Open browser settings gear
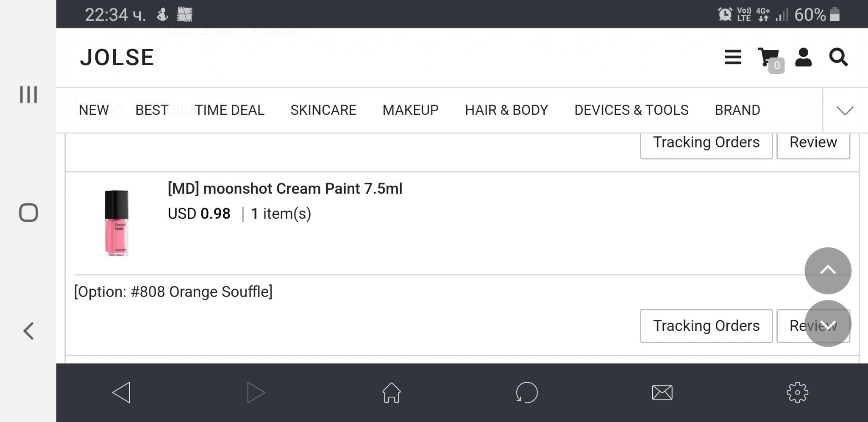 click(x=797, y=392)
